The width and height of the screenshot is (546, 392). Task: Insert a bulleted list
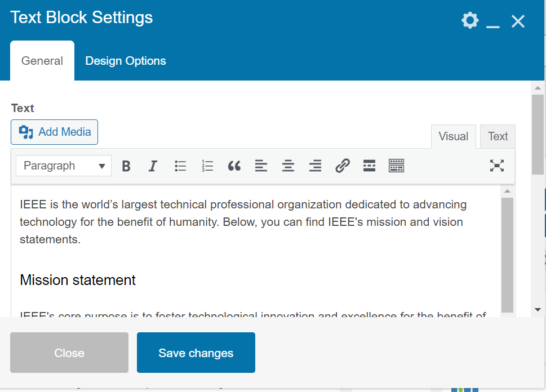click(x=180, y=166)
